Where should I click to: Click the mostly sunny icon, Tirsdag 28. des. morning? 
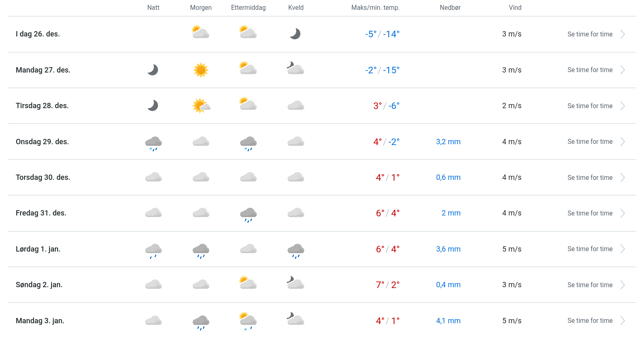(201, 106)
